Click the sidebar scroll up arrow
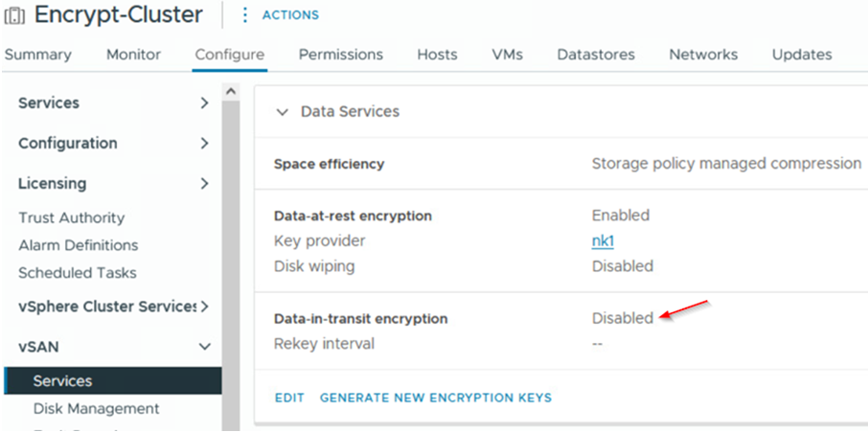The width and height of the screenshot is (868, 432). (x=231, y=91)
